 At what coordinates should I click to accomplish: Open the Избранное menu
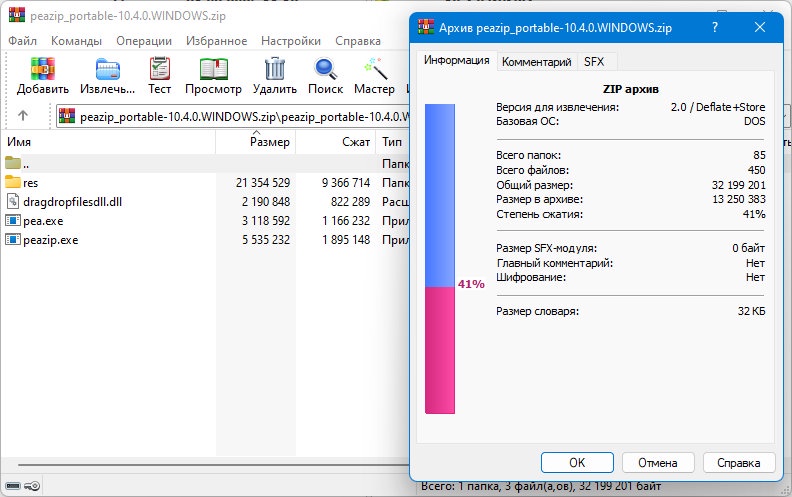click(217, 41)
